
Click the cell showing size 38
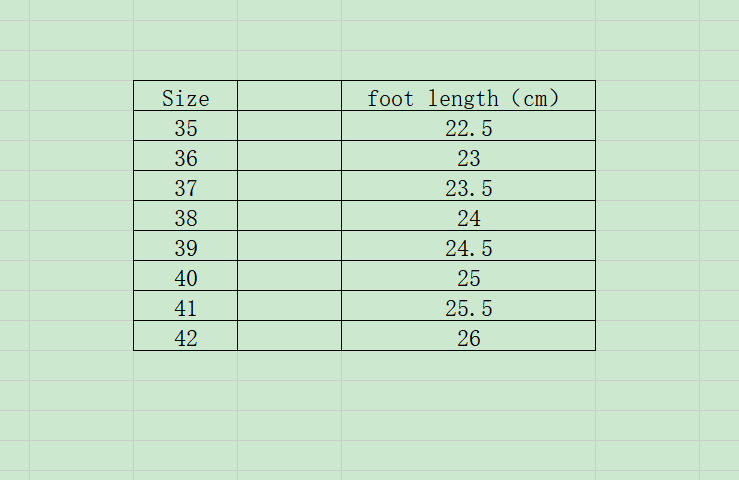click(x=186, y=217)
